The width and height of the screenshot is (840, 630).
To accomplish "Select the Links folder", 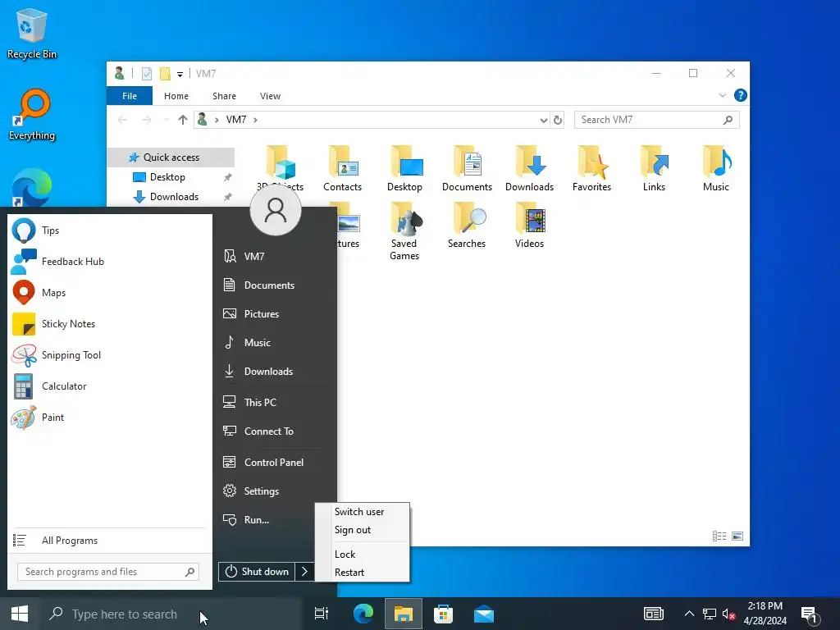I will tap(654, 169).
